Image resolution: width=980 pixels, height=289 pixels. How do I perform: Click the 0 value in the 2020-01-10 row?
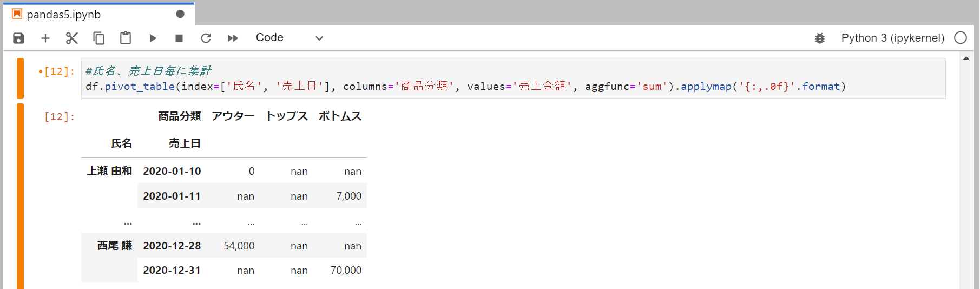tap(252, 171)
